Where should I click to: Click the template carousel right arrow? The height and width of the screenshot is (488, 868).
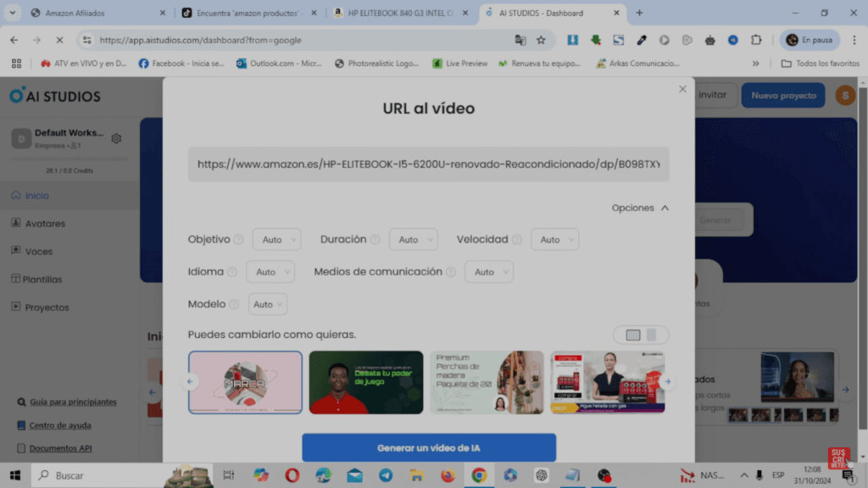(x=669, y=383)
